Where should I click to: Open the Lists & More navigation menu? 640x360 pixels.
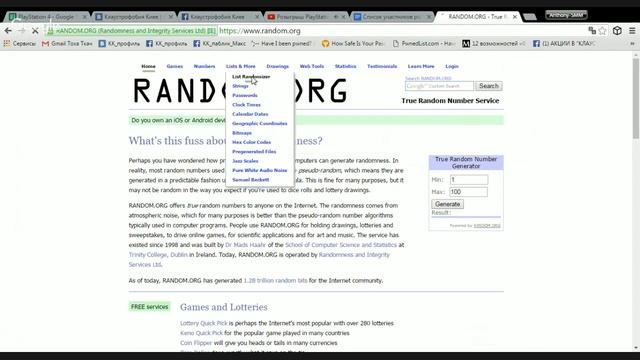coord(240,66)
